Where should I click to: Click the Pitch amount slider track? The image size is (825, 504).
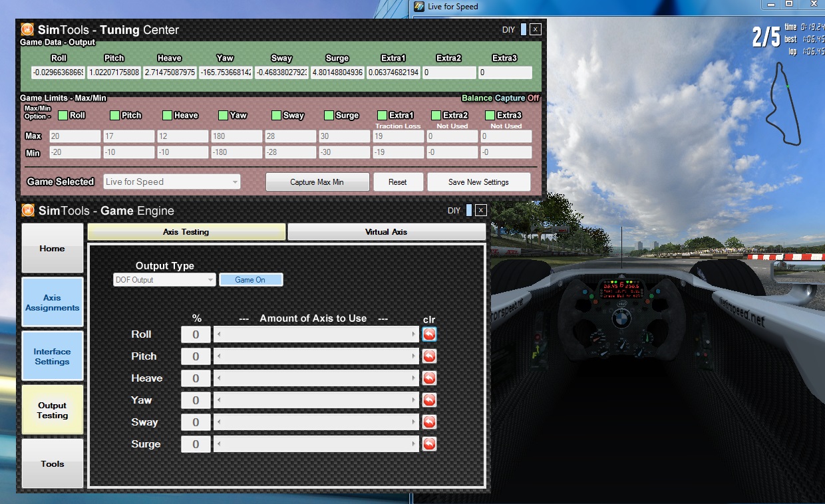tap(317, 356)
